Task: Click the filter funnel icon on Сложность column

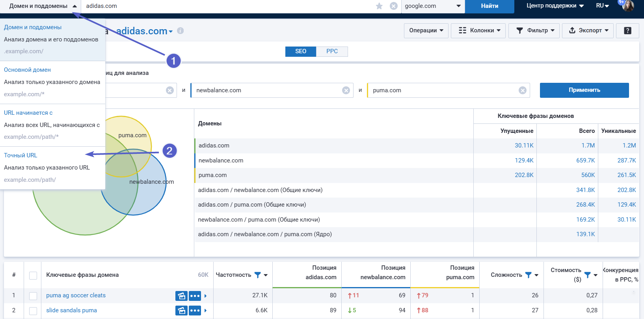Action: point(529,275)
